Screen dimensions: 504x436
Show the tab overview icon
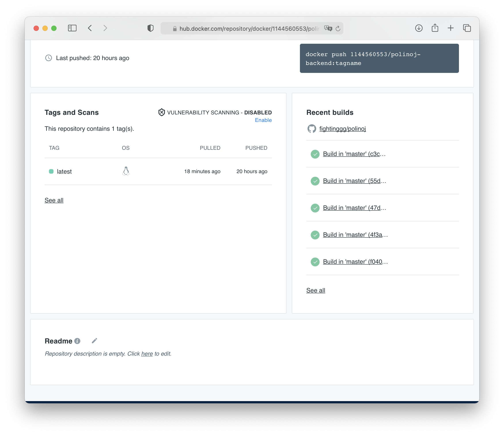coord(467,28)
